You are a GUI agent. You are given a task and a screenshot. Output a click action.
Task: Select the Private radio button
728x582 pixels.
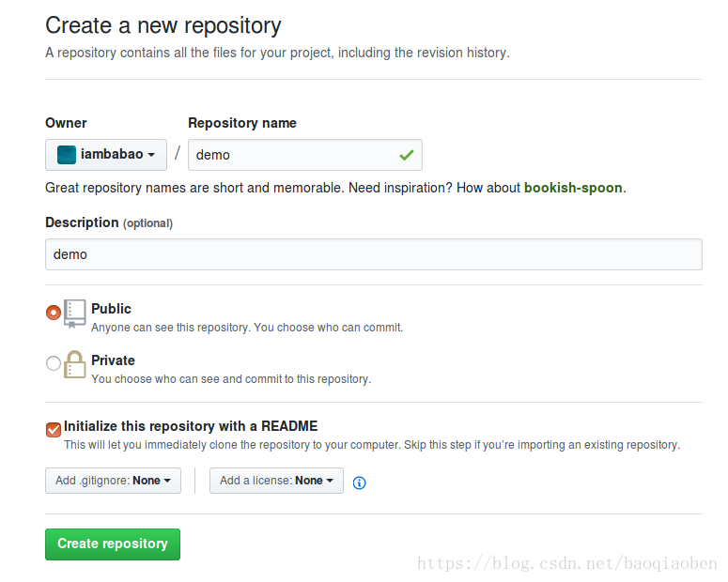54,363
